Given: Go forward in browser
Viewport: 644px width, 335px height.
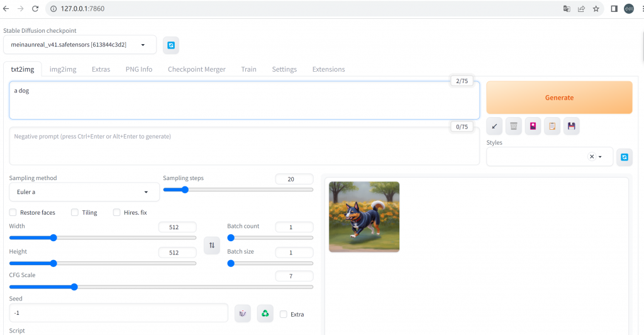Looking at the screenshot, I should (x=21, y=9).
